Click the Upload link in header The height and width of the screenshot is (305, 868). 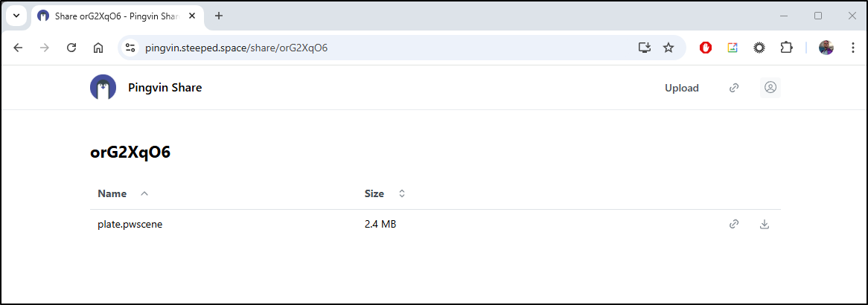tap(681, 88)
